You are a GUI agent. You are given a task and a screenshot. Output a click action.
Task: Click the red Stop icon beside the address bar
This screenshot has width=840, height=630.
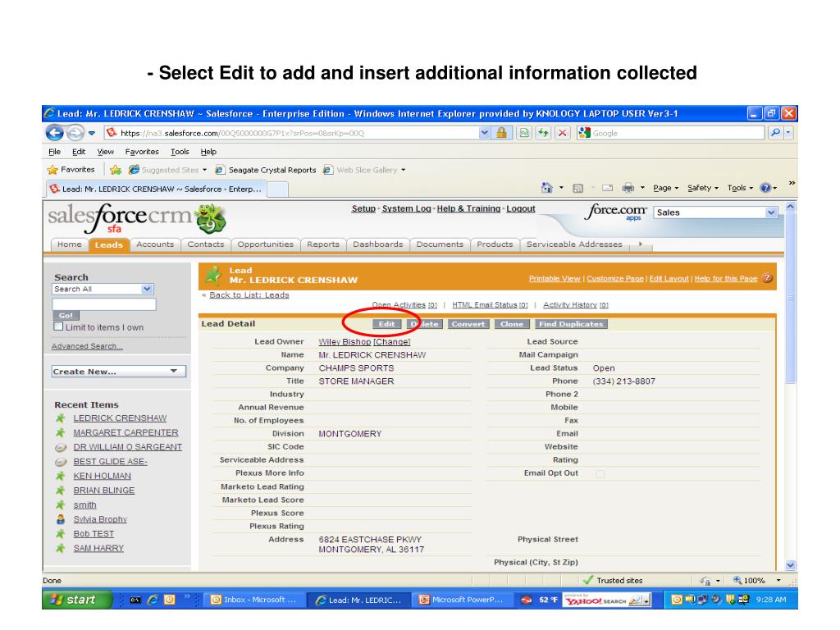tap(562, 133)
